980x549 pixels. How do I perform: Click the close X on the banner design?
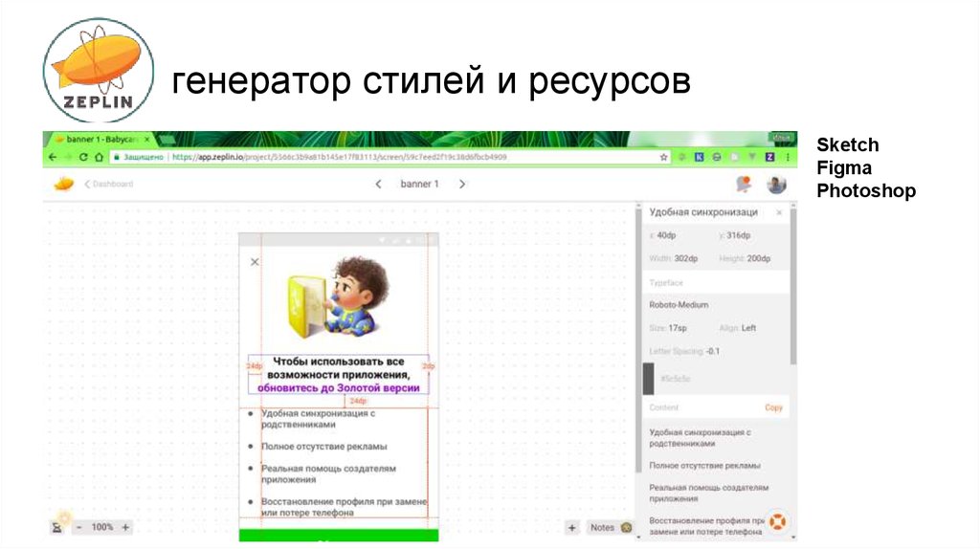click(x=255, y=262)
